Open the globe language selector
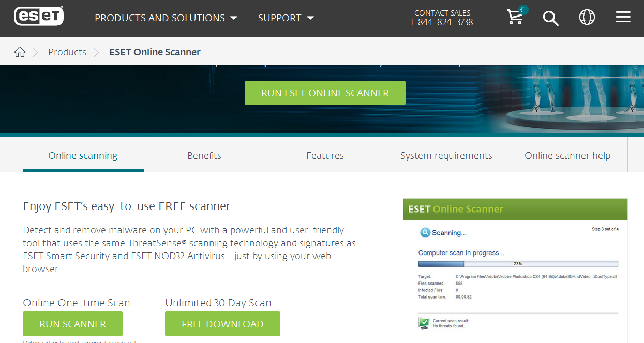This screenshot has width=644, height=343. tap(587, 18)
